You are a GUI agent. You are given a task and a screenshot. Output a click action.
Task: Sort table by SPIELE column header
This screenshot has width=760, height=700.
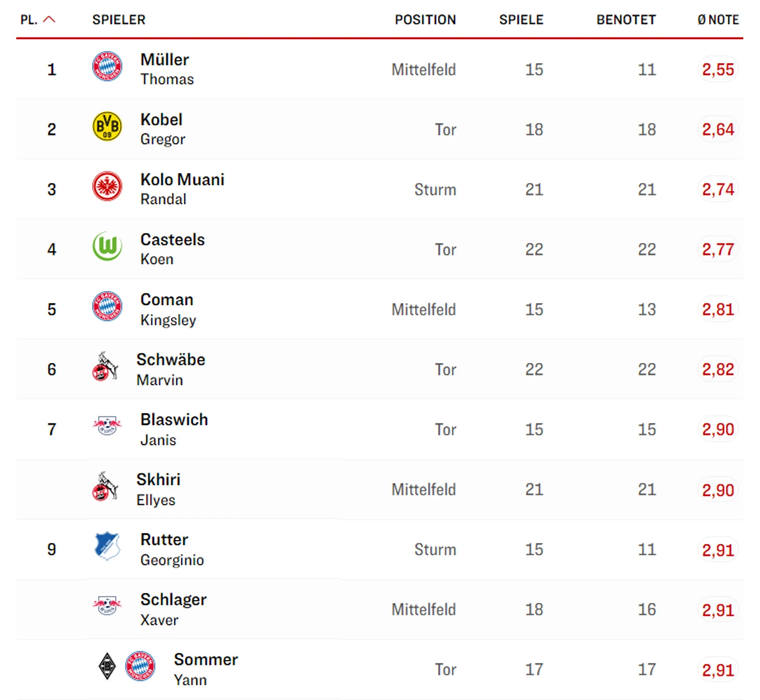[521, 20]
